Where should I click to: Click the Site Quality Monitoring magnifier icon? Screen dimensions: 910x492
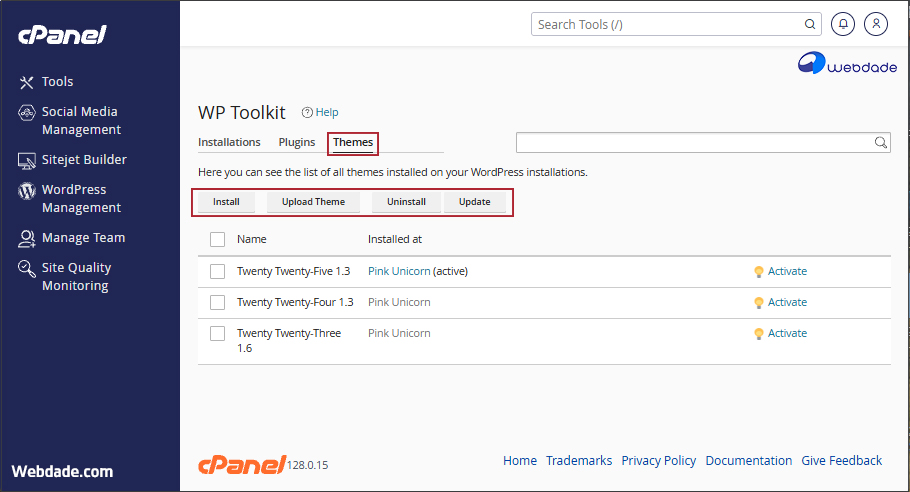coord(27,269)
